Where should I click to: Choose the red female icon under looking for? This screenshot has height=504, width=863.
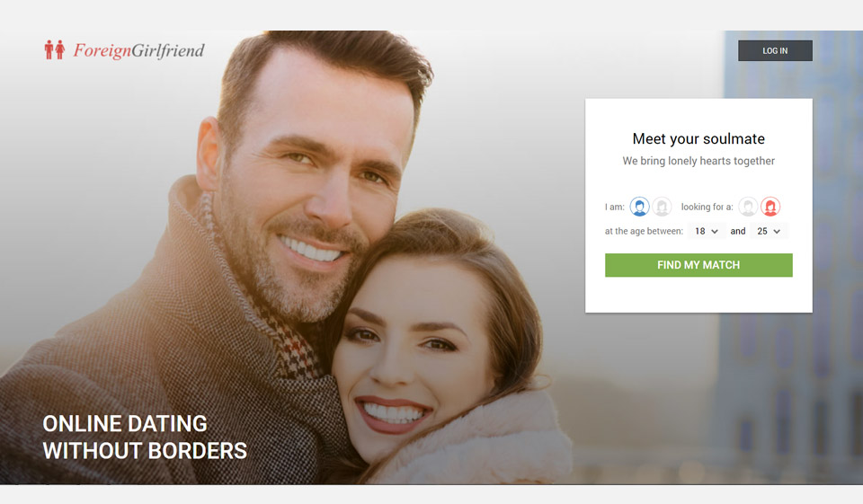pyautogui.click(x=770, y=207)
